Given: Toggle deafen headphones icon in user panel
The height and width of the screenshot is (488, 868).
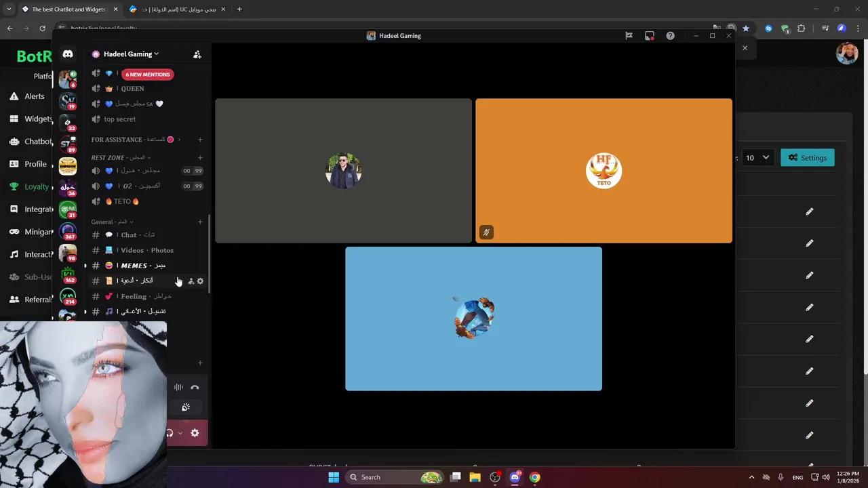Looking at the screenshot, I should pyautogui.click(x=170, y=433).
